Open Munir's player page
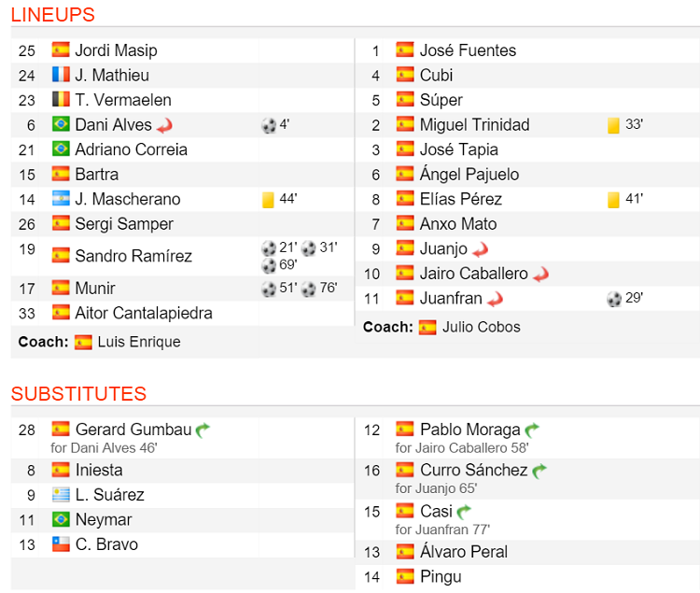The image size is (700, 593). [x=95, y=289]
